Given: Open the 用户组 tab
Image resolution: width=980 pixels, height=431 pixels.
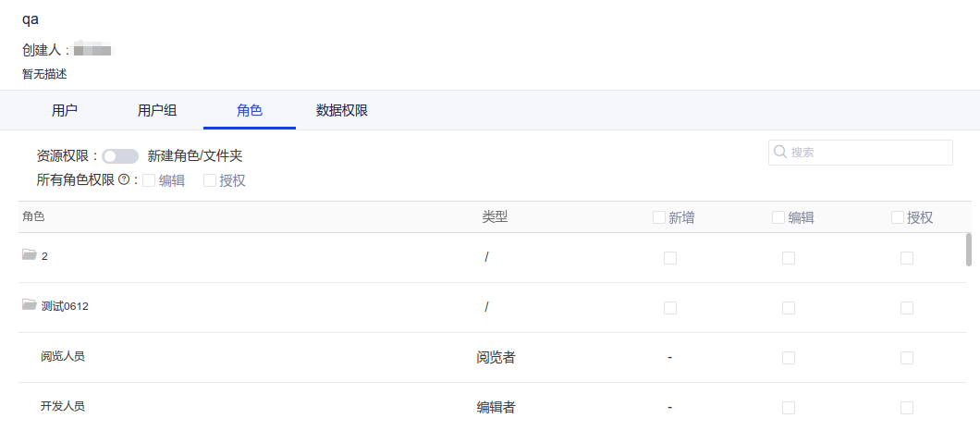Looking at the screenshot, I should (157, 111).
